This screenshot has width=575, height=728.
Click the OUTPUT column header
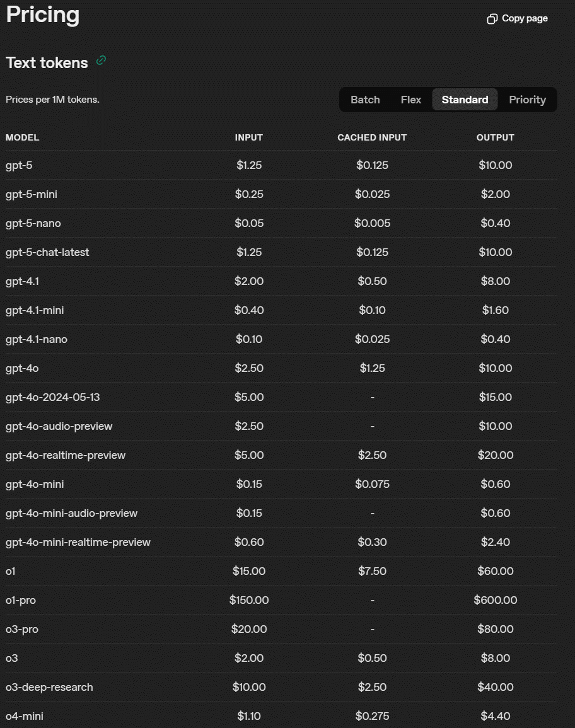coord(495,137)
